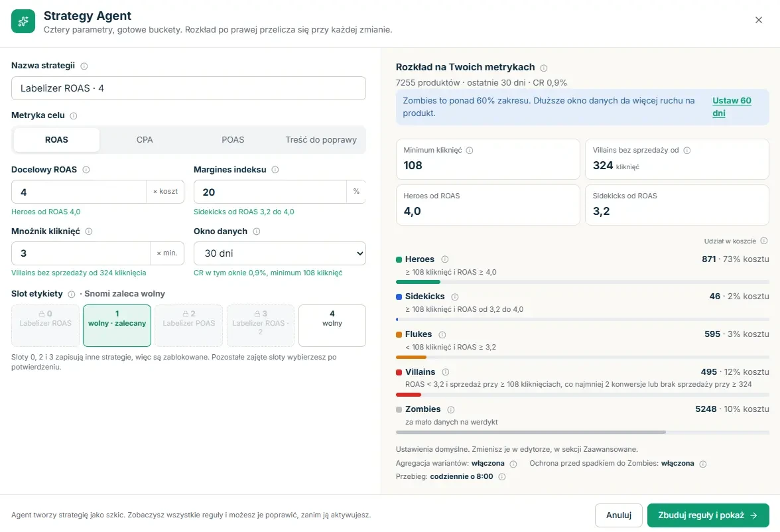Open Zombies bucket info icon
Screen dimensions: 780x532
click(x=451, y=409)
